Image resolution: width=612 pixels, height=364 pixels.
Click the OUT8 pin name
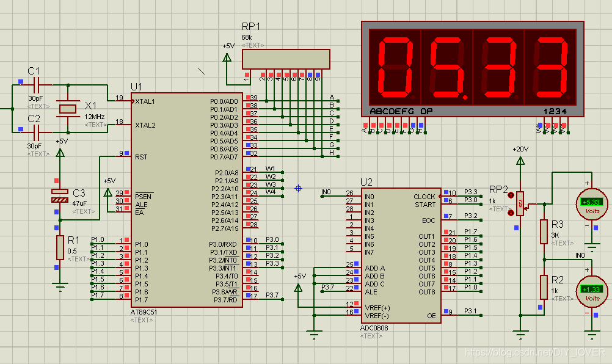click(426, 292)
